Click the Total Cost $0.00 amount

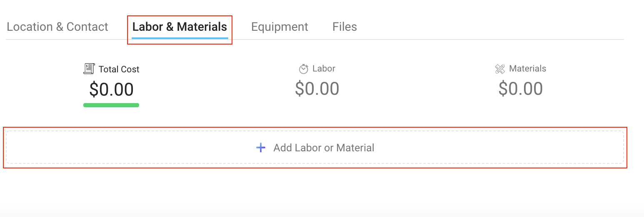[111, 89]
